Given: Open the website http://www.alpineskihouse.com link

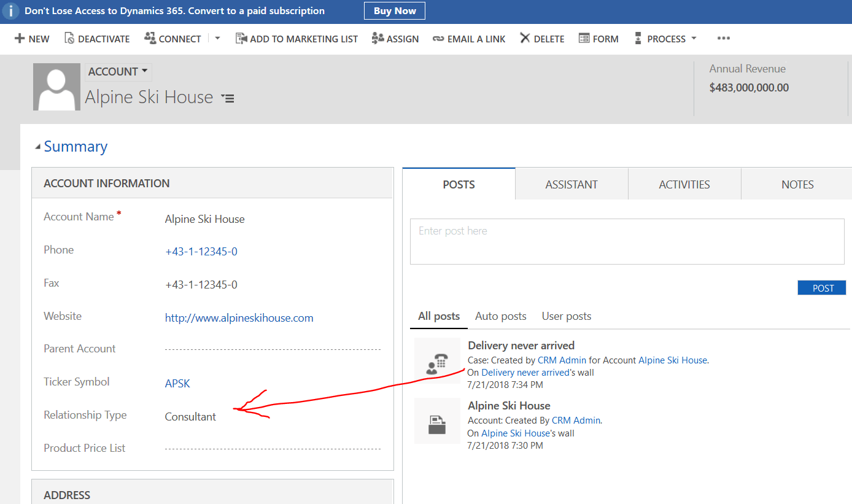Looking at the screenshot, I should pos(239,318).
